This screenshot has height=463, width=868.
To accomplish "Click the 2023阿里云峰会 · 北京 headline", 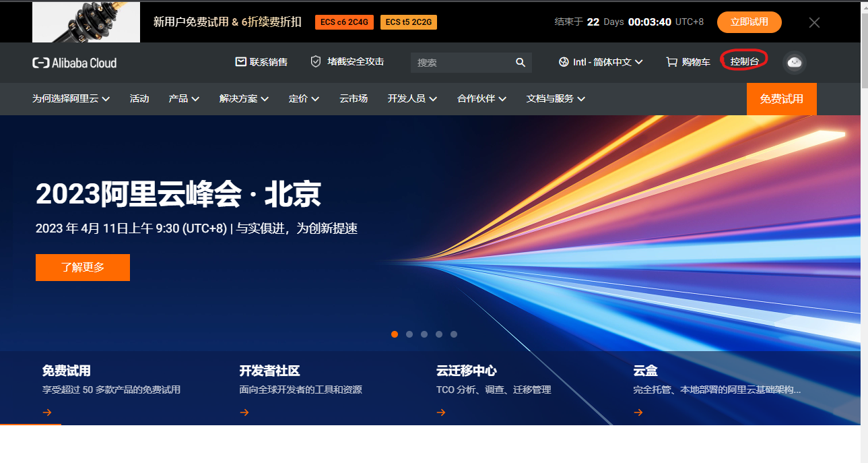I will point(178,195).
